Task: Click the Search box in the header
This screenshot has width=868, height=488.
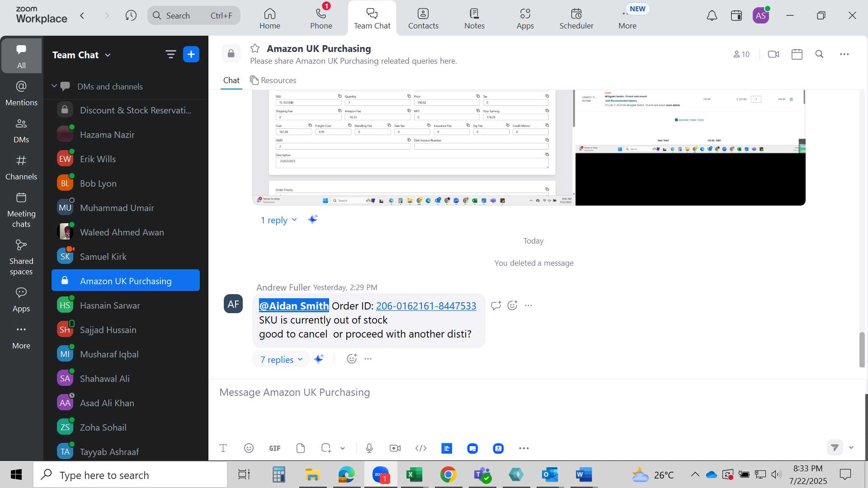Action: (193, 16)
